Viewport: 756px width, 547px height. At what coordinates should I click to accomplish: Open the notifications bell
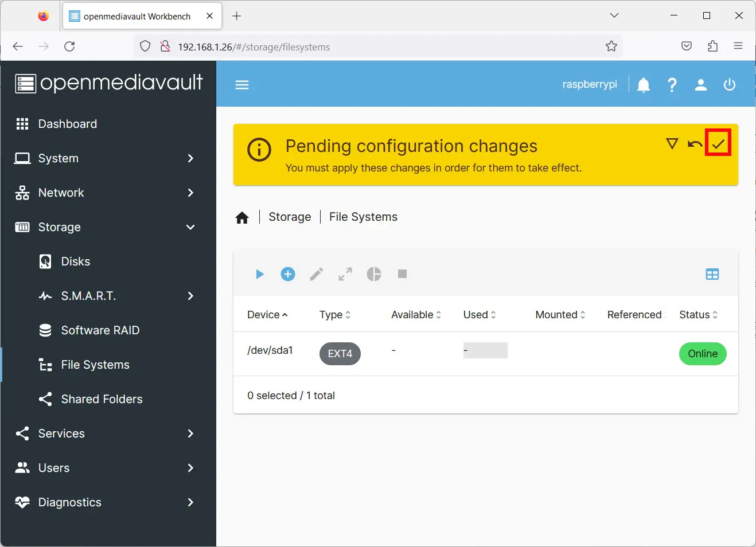[644, 85]
